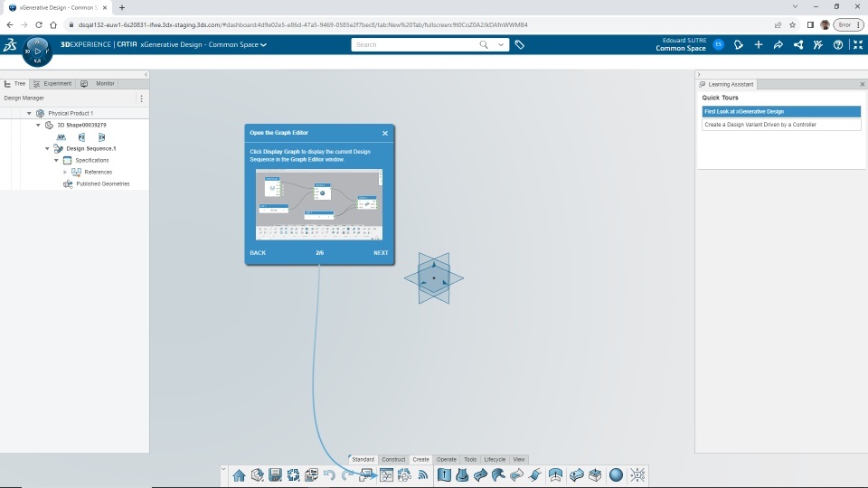Close the Open the Graph Editor dialog
This screenshot has width=868, height=488.
click(x=385, y=134)
